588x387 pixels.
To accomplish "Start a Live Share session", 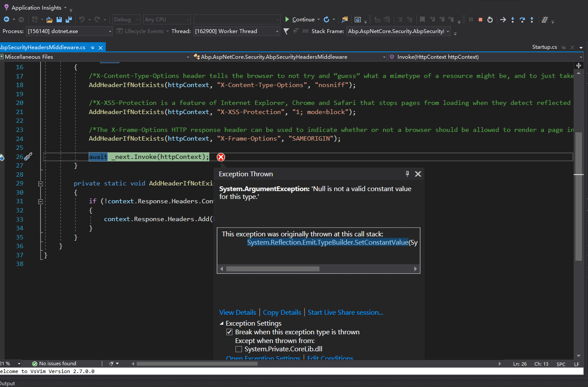I will point(345,312).
